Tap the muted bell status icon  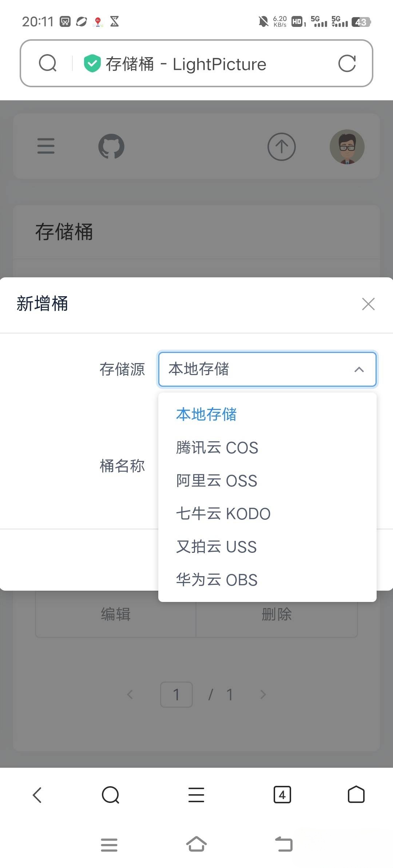(263, 22)
